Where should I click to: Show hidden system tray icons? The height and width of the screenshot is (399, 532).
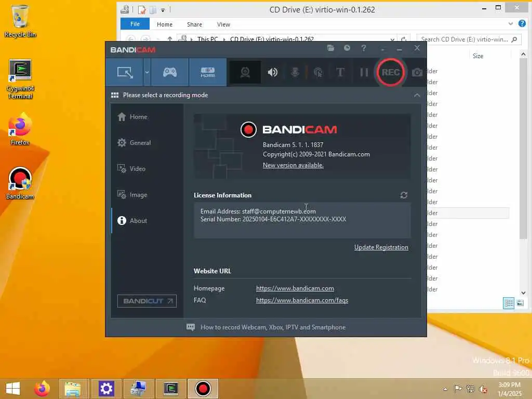pos(445,389)
